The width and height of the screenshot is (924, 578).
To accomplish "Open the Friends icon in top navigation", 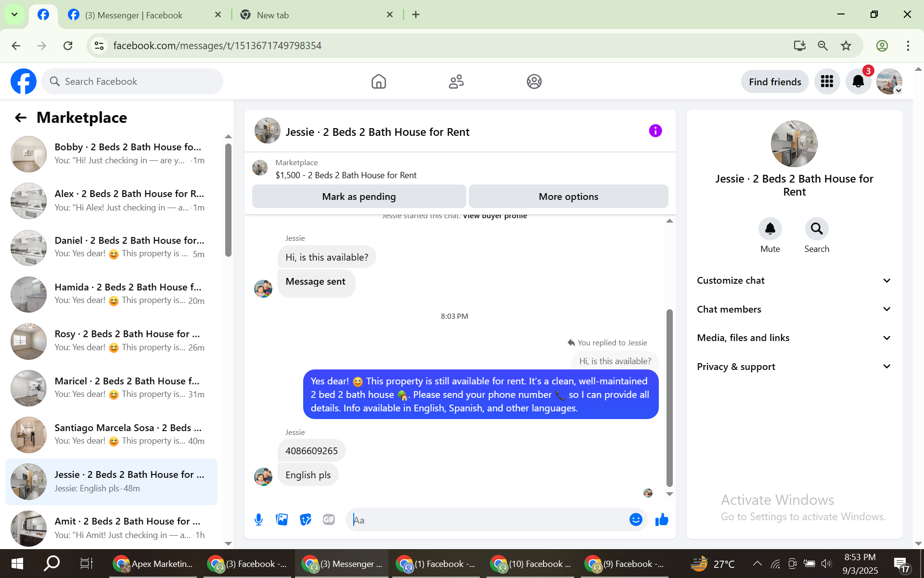I will coord(456,81).
